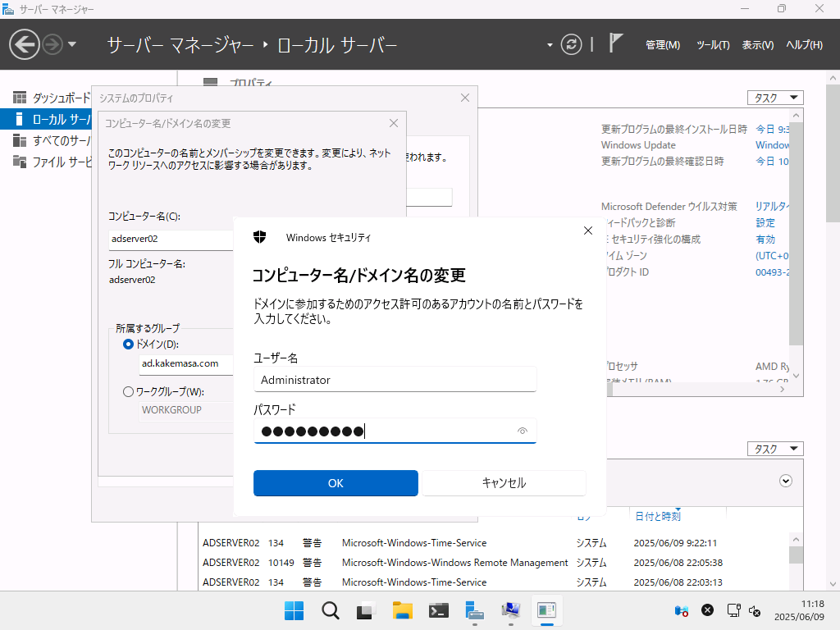Open the dropdown arrow left of refresh
This screenshot has height=630, width=840.
pyautogui.click(x=550, y=45)
